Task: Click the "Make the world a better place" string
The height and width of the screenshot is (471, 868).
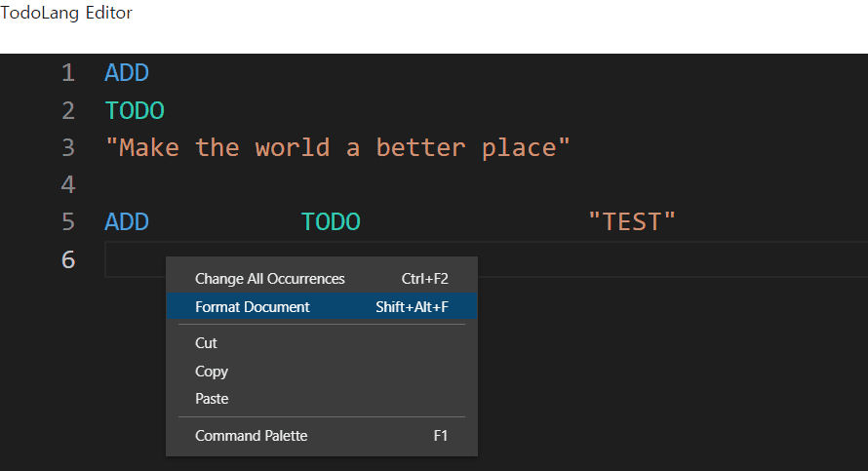Action: point(337,148)
